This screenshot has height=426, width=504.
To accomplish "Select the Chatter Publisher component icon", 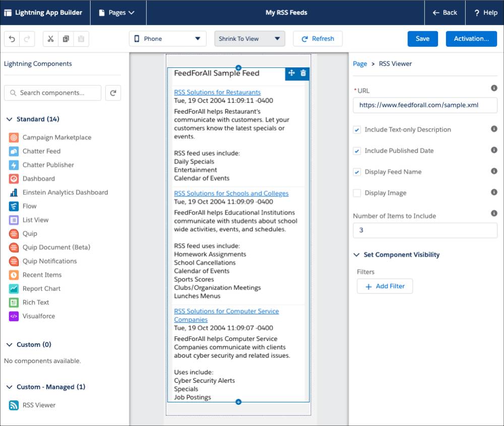I will tap(14, 165).
